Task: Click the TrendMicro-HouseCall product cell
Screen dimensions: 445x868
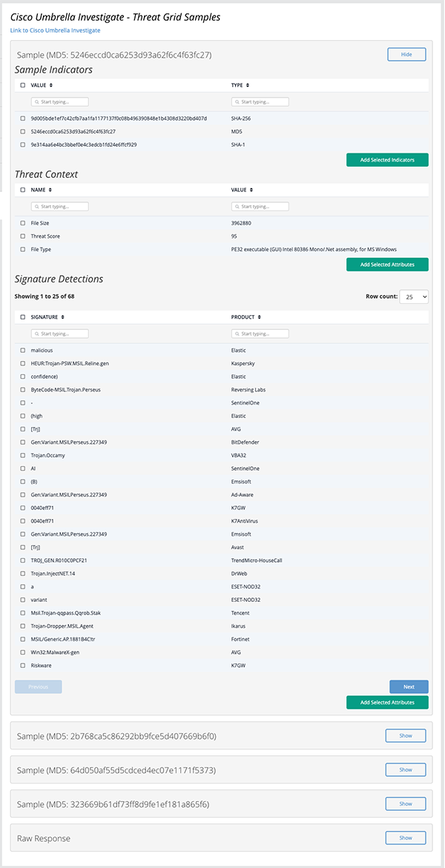Action: coord(255,560)
